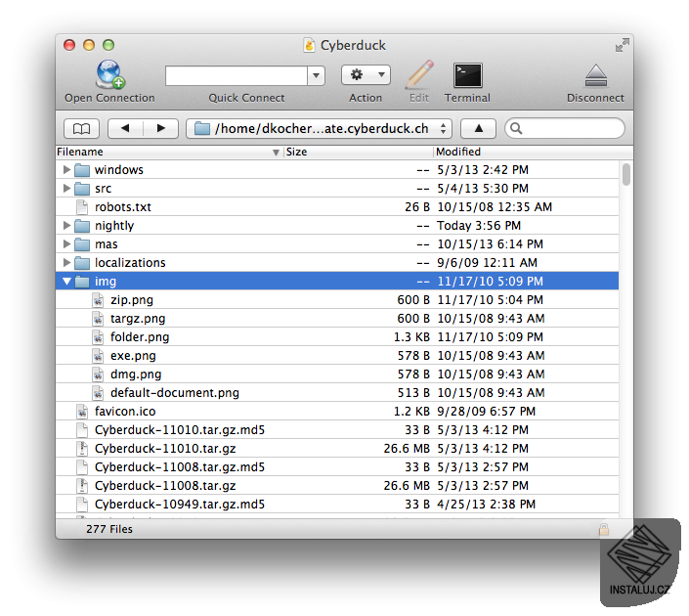The width and height of the screenshot is (689, 616).
Task: Click the targz.png file icon
Action: pos(98,319)
